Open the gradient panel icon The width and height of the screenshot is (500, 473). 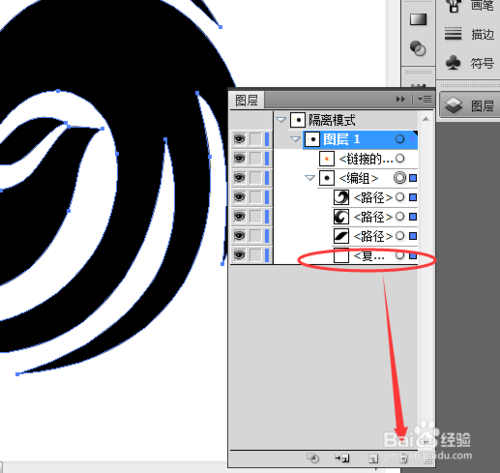[x=418, y=19]
